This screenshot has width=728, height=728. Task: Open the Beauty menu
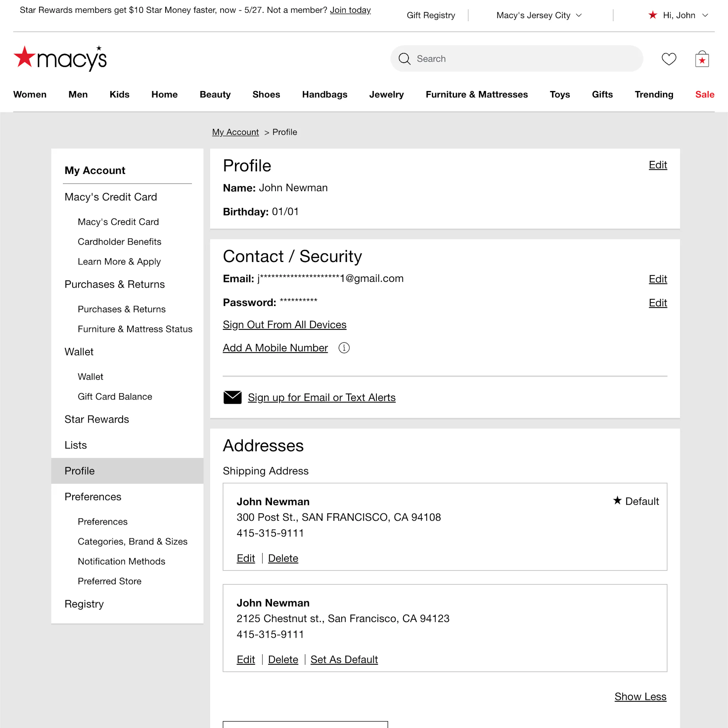pyautogui.click(x=215, y=94)
